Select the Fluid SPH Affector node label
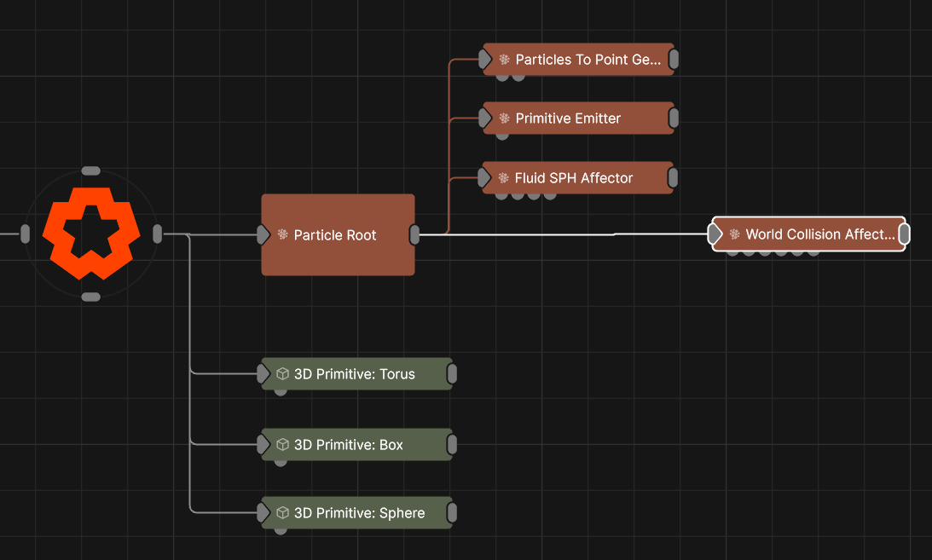The width and height of the screenshot is (932, 560). (x=573, y=178)
